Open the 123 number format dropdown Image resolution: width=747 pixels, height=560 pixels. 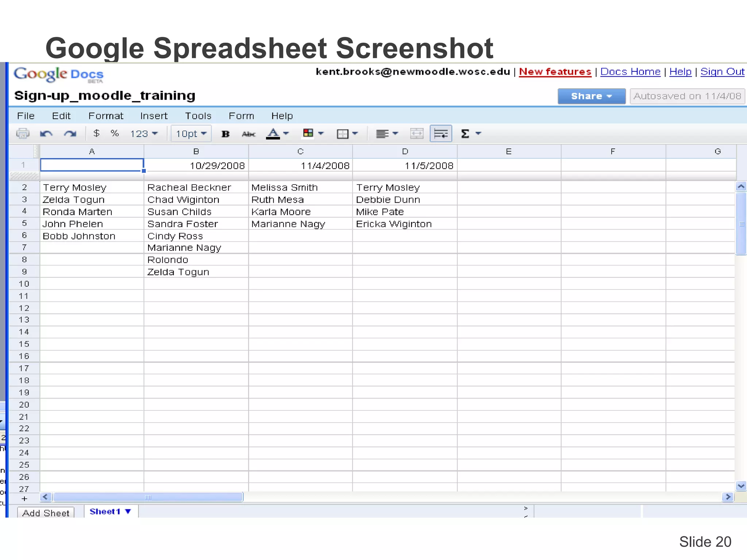[x=144, y=134]
